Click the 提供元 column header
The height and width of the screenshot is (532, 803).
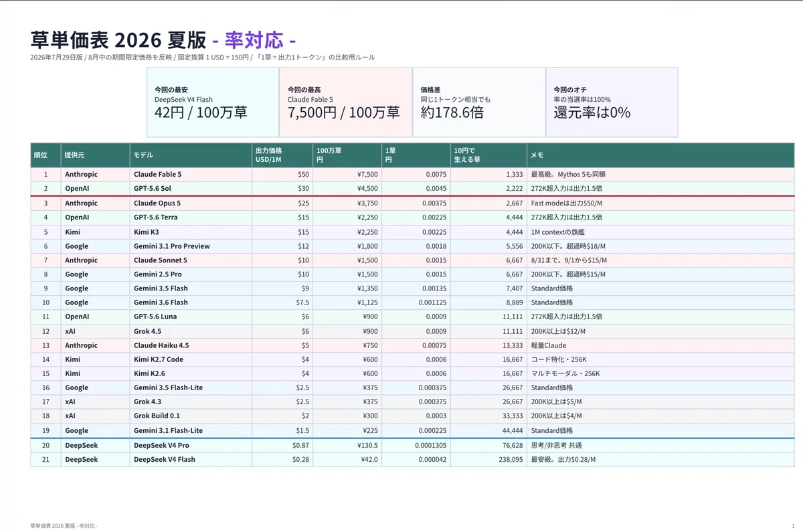[95, 155]
